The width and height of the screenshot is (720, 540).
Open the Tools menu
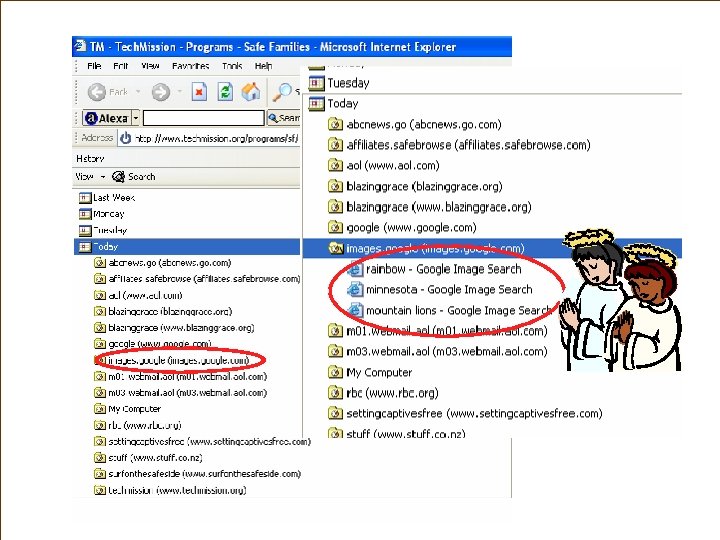pyautogui.click(x=232, y=66)
